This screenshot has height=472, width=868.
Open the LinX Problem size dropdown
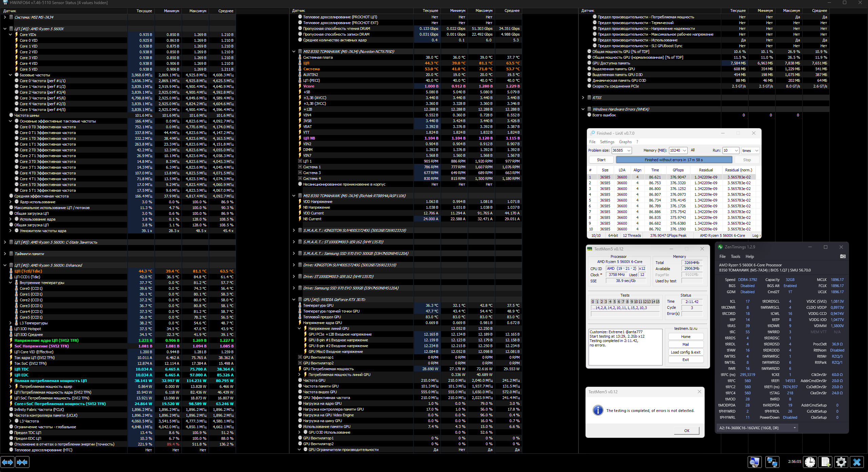[x=629, y=151]
